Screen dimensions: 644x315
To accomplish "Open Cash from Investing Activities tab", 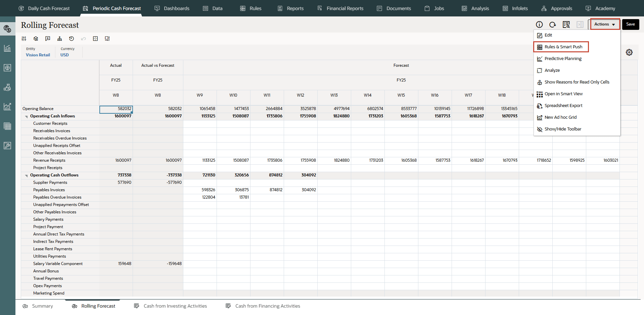I will tap(171, 306).
